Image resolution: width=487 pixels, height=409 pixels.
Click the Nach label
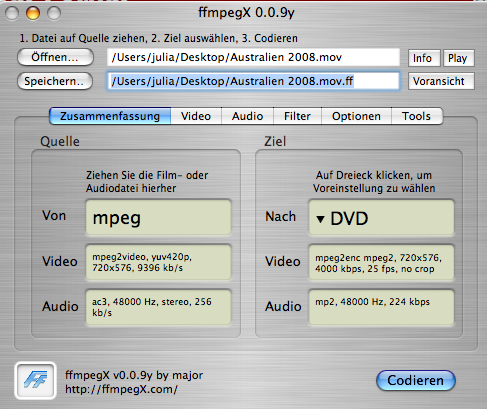point(281,217)
